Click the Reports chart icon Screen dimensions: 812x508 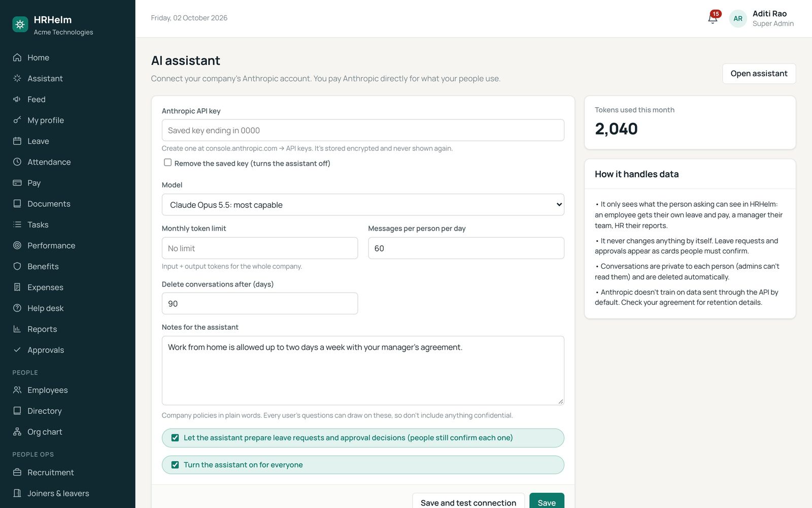(17, 329)
